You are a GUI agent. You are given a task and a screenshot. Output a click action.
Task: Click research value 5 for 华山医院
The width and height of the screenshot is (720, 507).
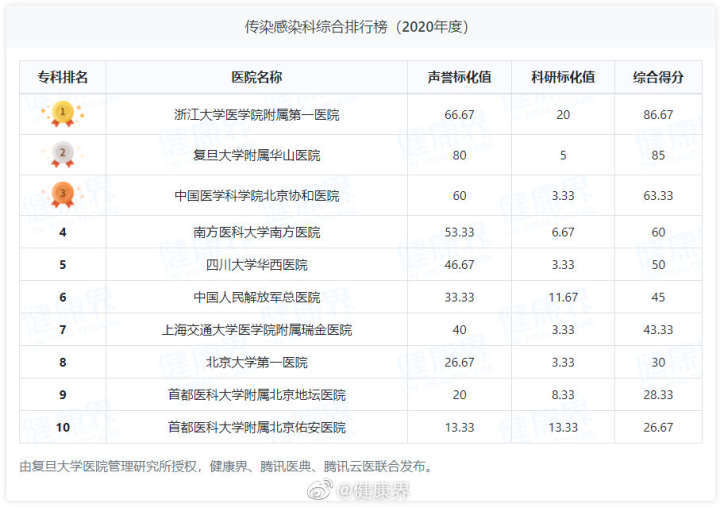pos(563,155)
